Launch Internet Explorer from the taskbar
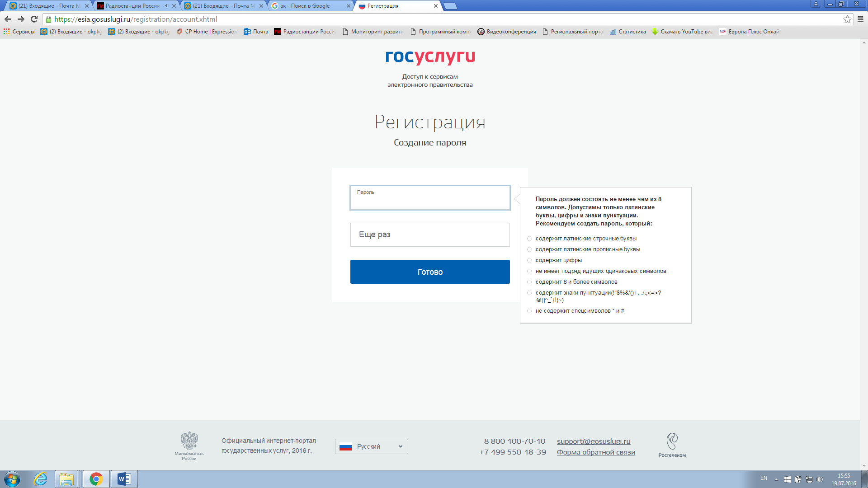Image resolution: width=868 pixels, height=488 pixels. pyautogui.click(x=40, y=479)
